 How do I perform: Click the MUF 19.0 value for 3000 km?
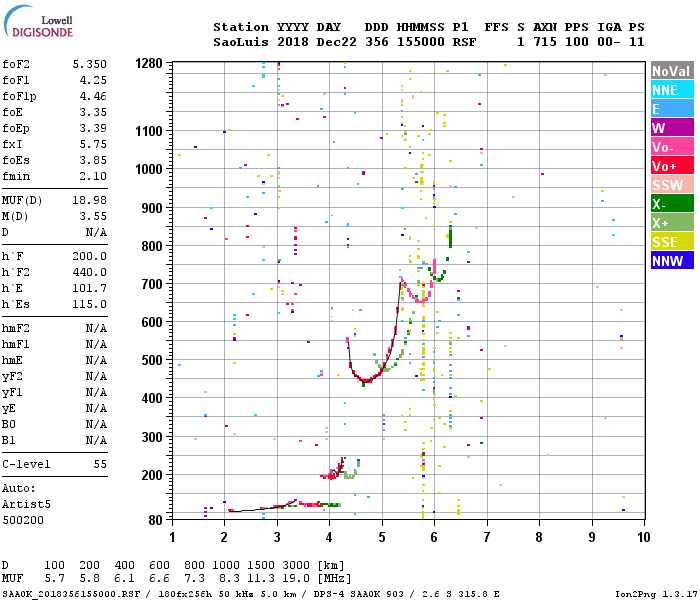point(296,579)
